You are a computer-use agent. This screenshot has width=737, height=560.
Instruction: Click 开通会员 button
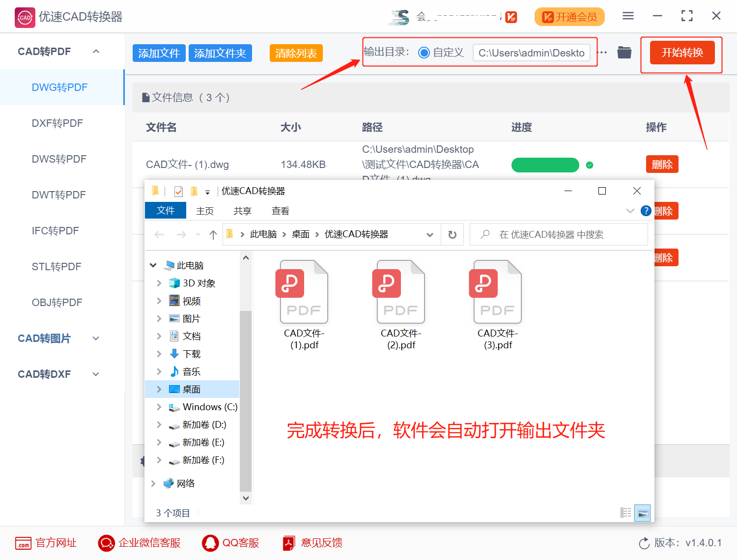(x=569, y=17)
